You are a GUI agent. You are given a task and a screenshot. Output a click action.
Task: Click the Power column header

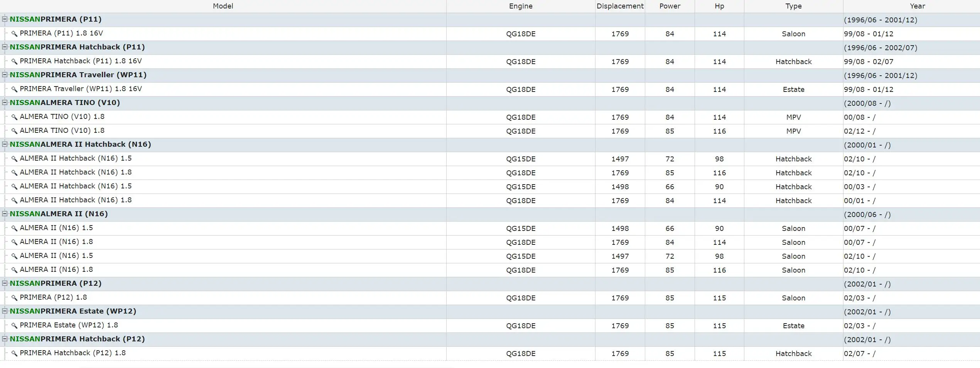670,6
